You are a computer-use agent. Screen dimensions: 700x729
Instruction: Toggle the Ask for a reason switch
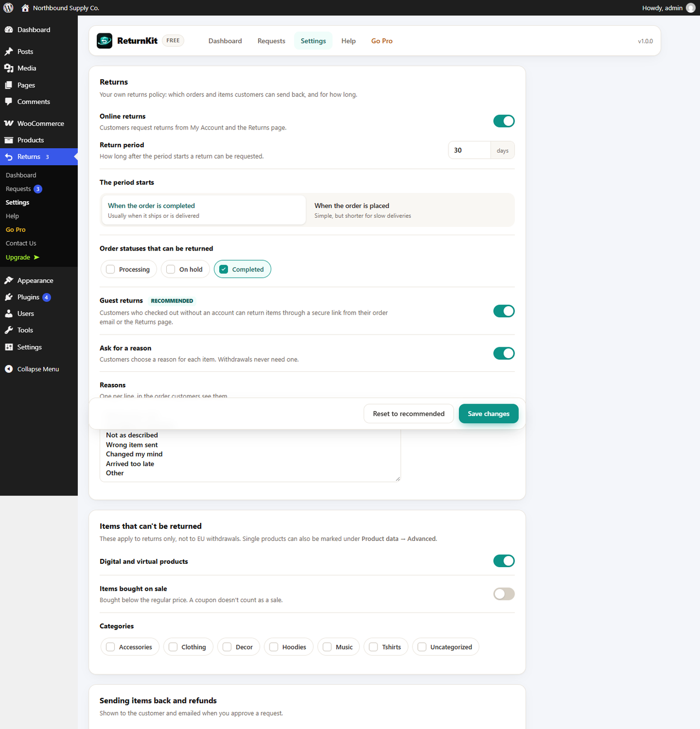pyautogui.click(x=504, y=353)
